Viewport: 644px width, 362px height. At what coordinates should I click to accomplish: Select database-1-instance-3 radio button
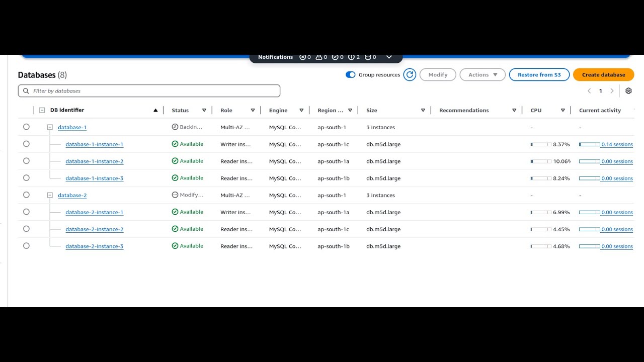click(x=26, y=178)
